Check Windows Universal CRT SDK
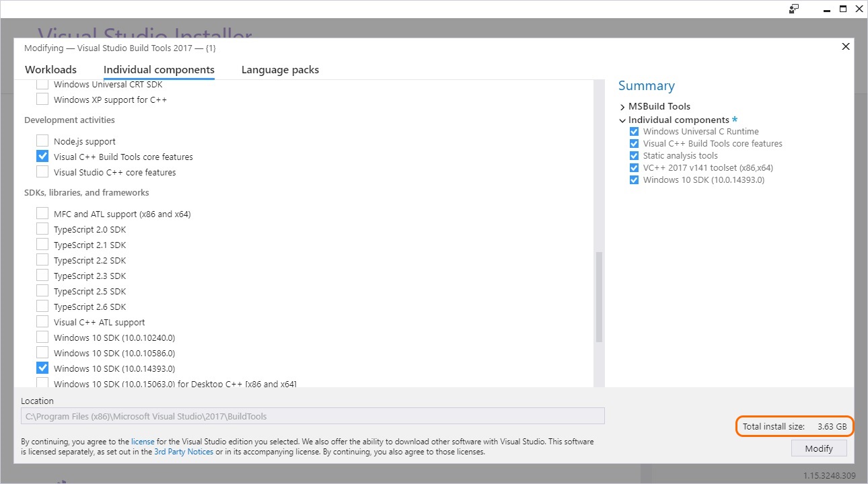This screenshot has width=868, height=484. (x=42, y=84)
